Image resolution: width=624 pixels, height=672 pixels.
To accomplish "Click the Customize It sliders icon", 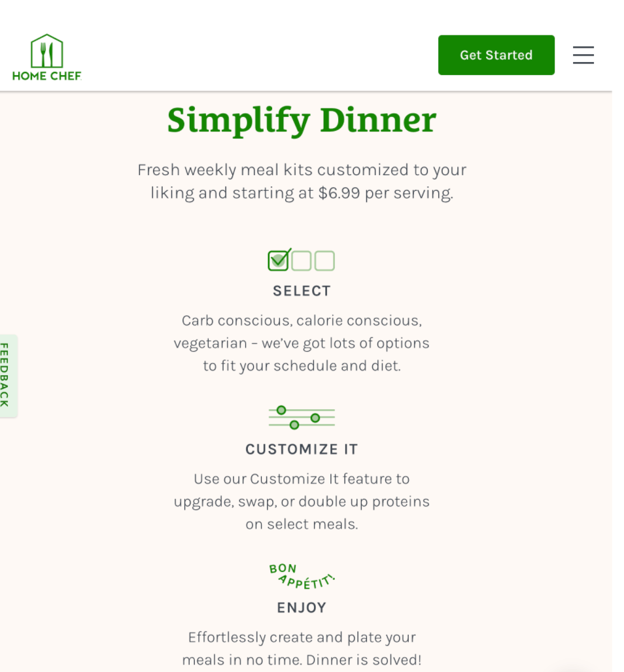I will (301, 416).
